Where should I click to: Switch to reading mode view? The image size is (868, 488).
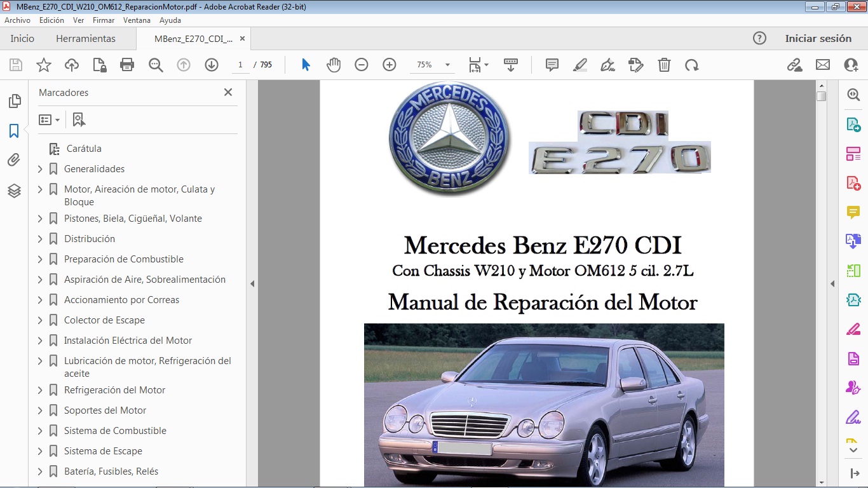click(511, 65)
